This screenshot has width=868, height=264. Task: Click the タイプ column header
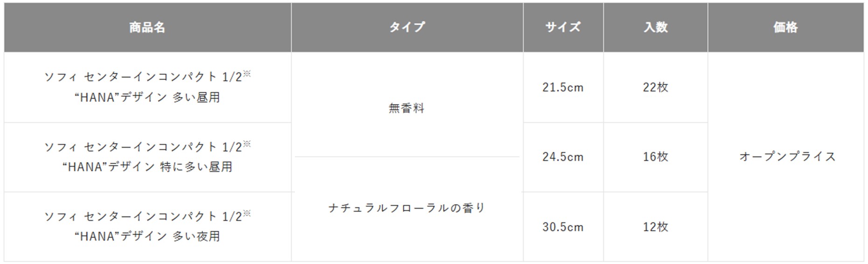pyautogui.click(x=407, y=28)
